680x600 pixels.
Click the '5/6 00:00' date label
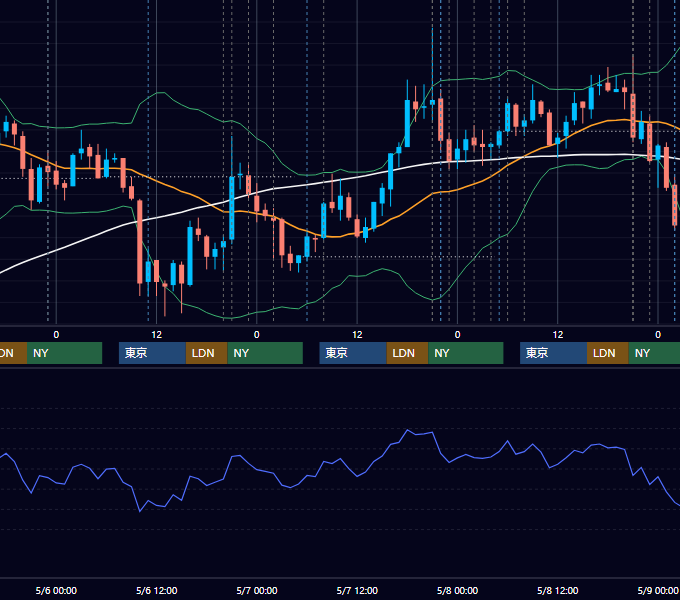(x=56, y=590)
